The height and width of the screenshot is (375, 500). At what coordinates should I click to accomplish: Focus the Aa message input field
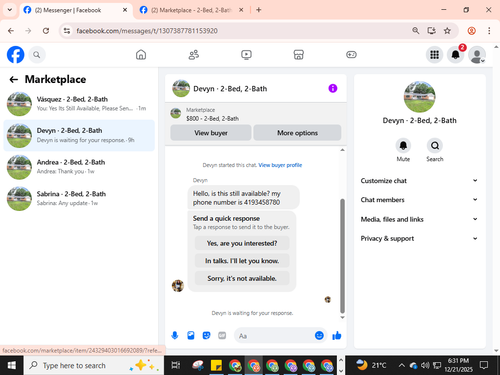coord(275,336)
